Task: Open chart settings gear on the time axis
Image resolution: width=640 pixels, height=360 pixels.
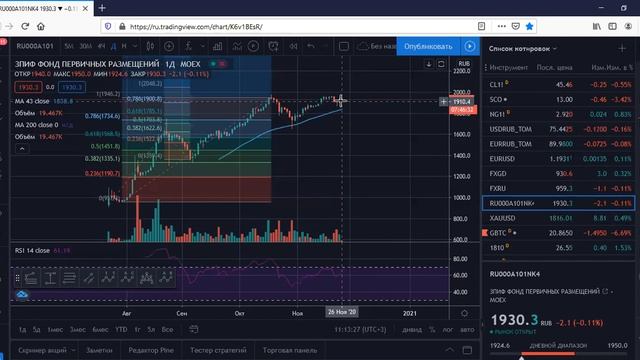Action: pos(464,313)
